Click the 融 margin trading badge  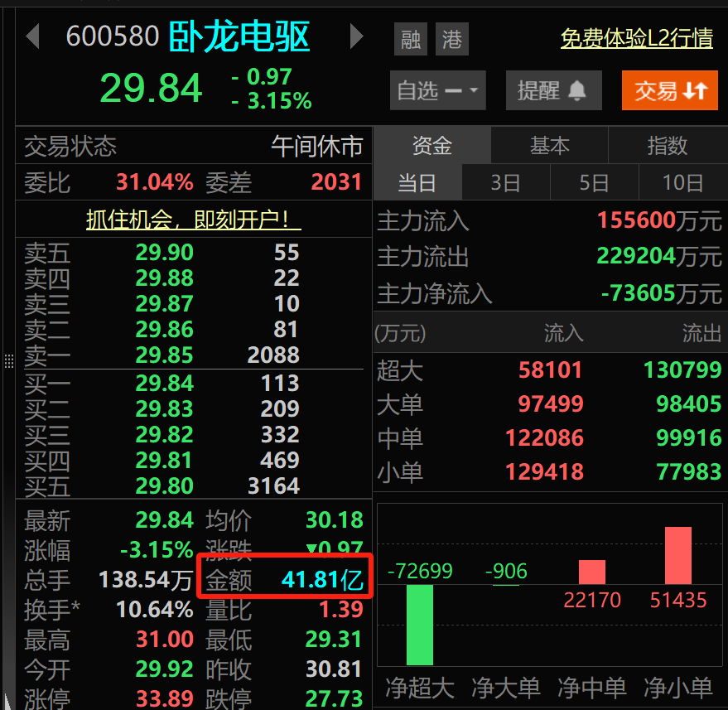click(x=411, y=39)
